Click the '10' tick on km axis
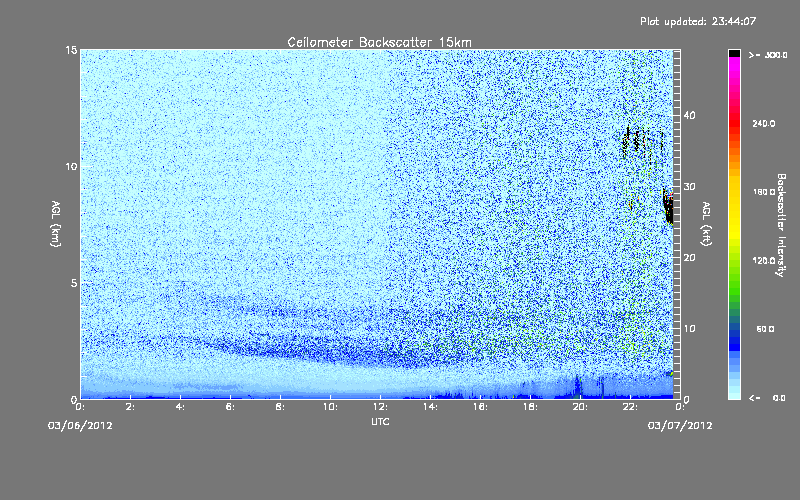The width and height of the screenshot is (800, 500). coord(71,166)
